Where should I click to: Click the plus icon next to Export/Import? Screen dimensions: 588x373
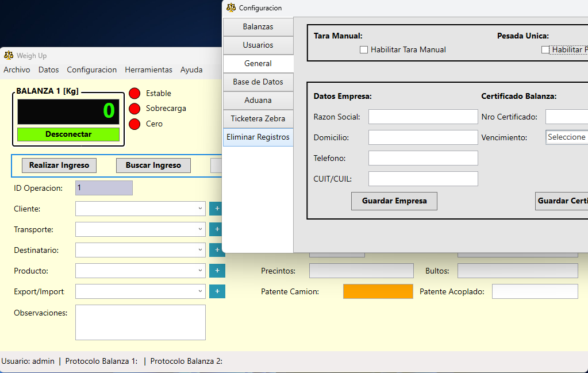click(x=217, y=291)
